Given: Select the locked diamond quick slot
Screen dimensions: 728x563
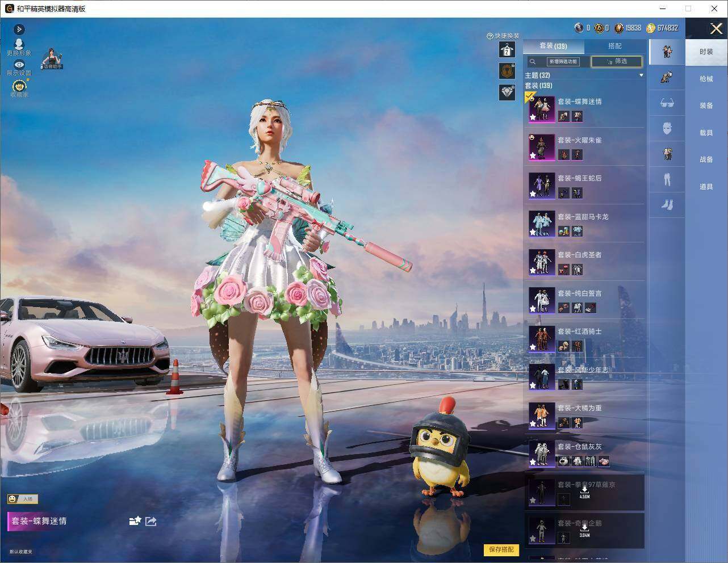Looking at the screenshot, I should point(507,93).
